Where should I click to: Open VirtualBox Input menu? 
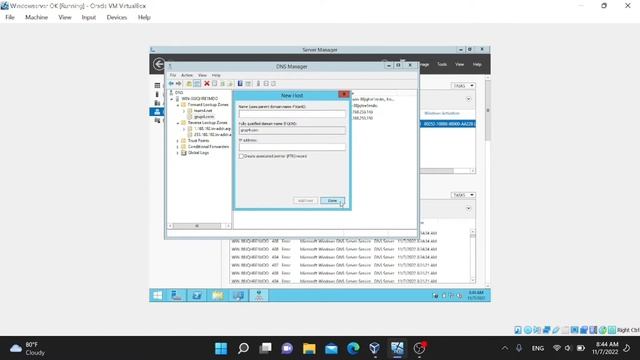tap(89, 17)
